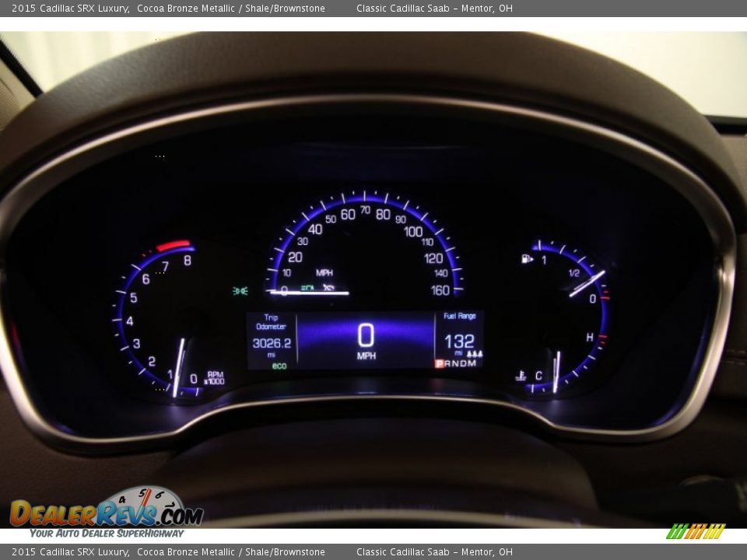Viewport: 747px width, 560px height.
Task: Select the Trip Odometer tab label
Action: pyautogui.click(x=271, y=320)
